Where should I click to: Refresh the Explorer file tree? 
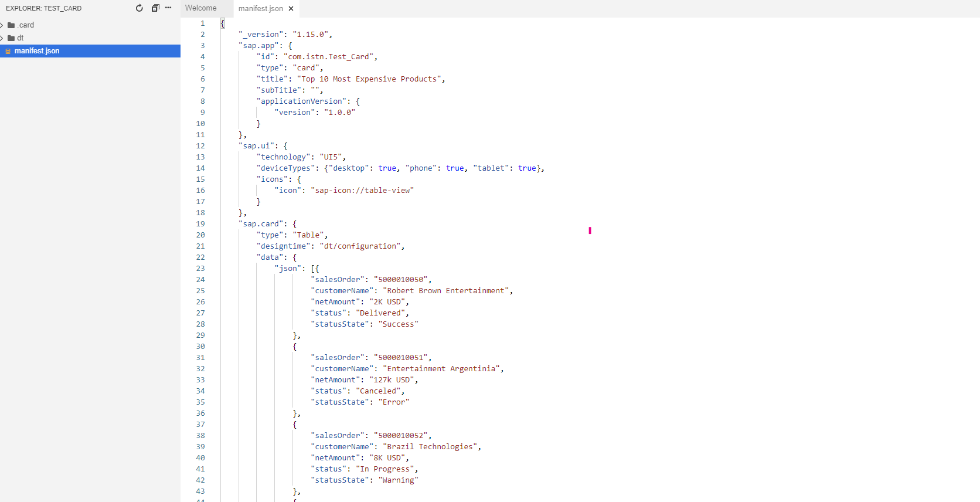point(139,8)
